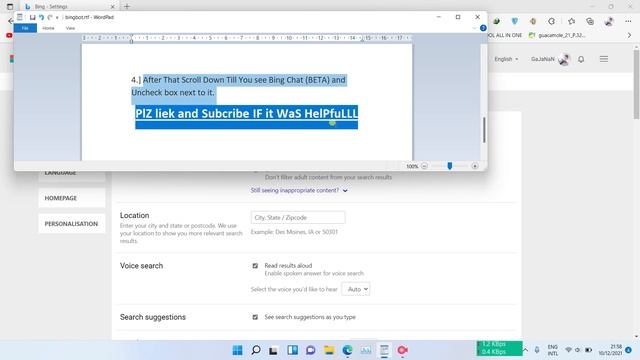The width and height of the screenshot is (640, 360).
Task: Open a new browser tab
Action: pyautogui.click(x=127, y=7)
